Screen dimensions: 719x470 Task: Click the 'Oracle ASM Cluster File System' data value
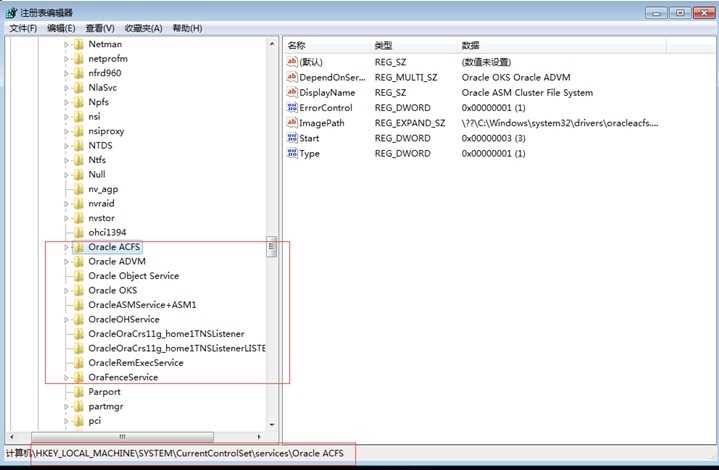(527, 92)
